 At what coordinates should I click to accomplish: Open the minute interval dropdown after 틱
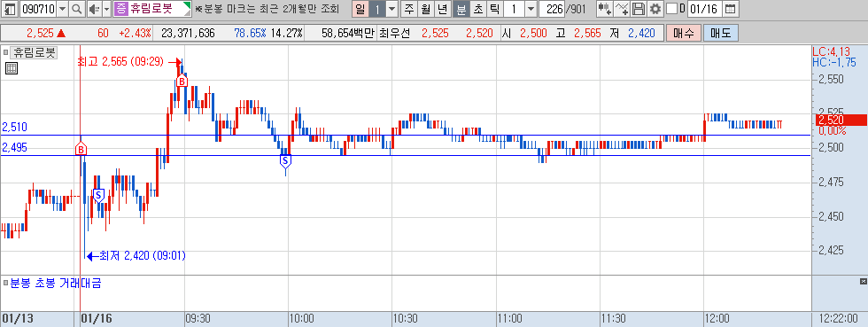click(531, 9)
